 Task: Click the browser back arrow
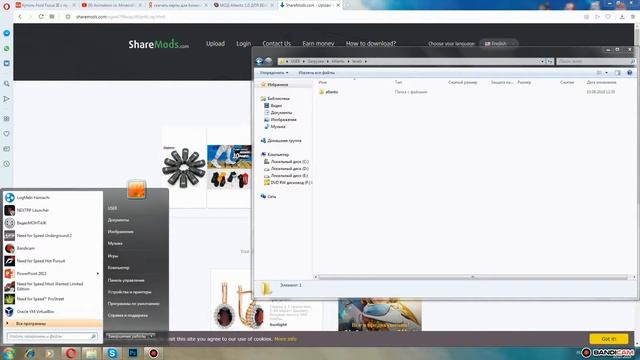[20, 17]
